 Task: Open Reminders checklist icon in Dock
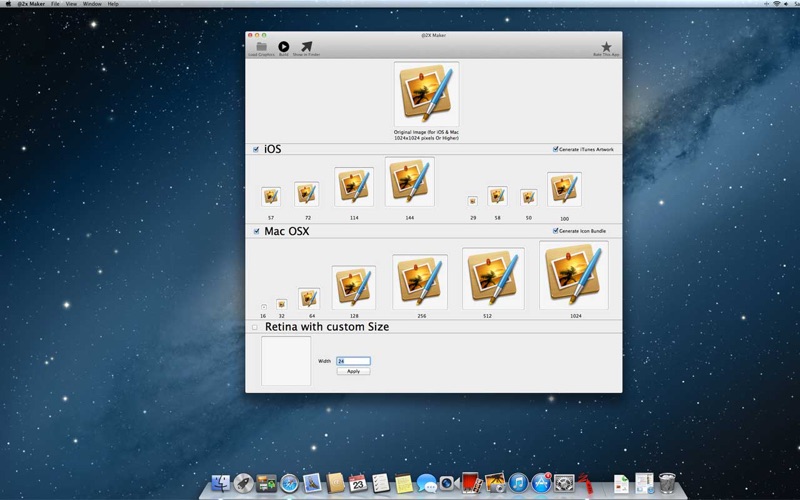pyautogui.click(x=381, y=483)
